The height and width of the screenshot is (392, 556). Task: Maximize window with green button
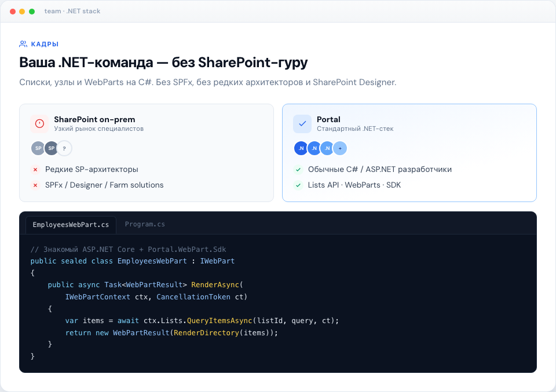[32, 12]
